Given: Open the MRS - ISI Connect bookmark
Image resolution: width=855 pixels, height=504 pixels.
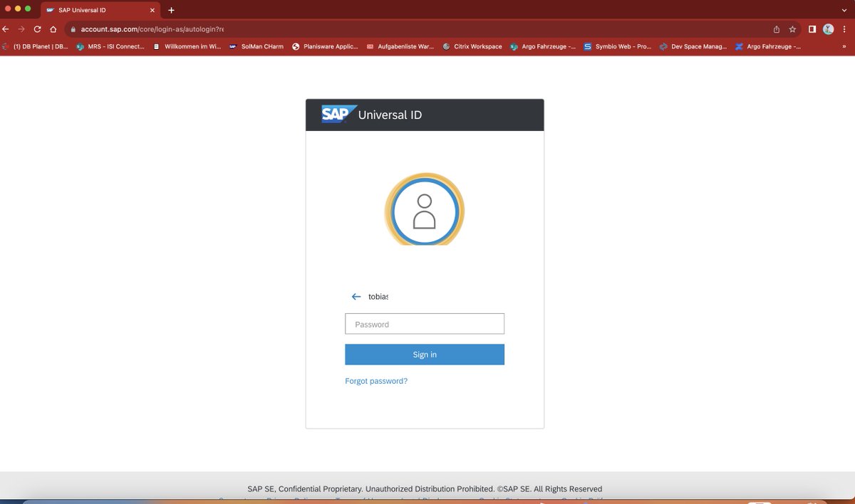Looking at the screenshot, I should pyautogui.click(x=110, y=46).
